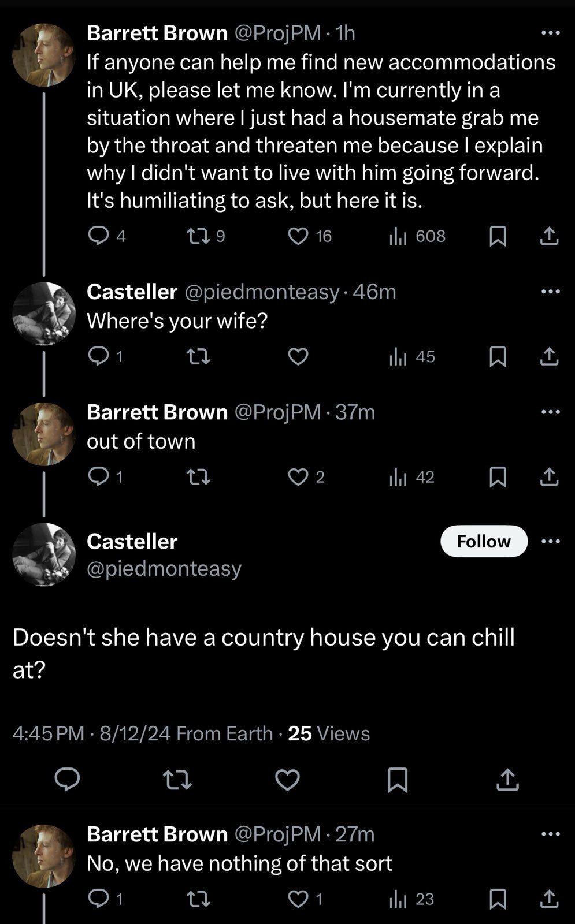This screenshot has height=924, width=575.
Task: Repost the "out of town" reply
Action: point(199,477)
